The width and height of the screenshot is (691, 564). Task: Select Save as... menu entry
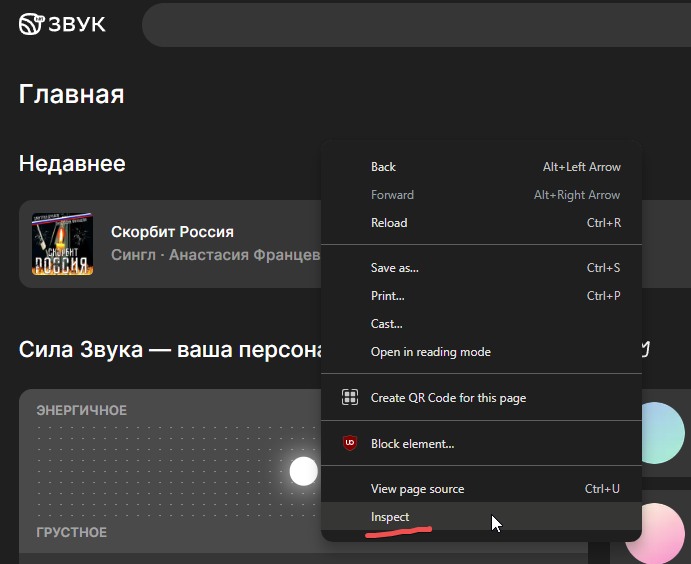(481, 268)
